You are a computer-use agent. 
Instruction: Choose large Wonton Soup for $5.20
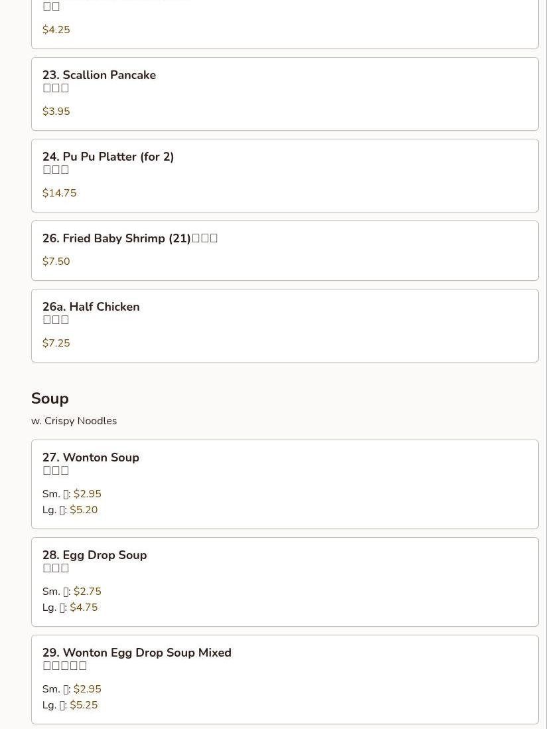tap(84, 510)
